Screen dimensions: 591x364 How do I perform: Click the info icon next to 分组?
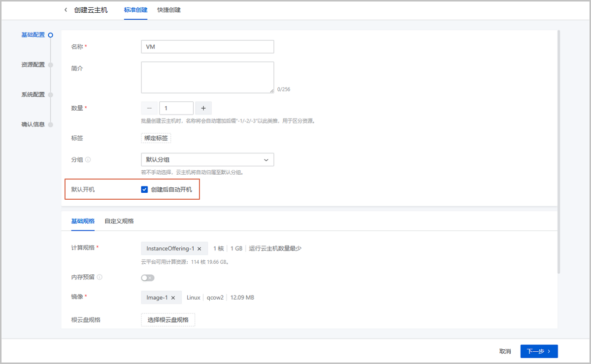(x=88, y=160)
